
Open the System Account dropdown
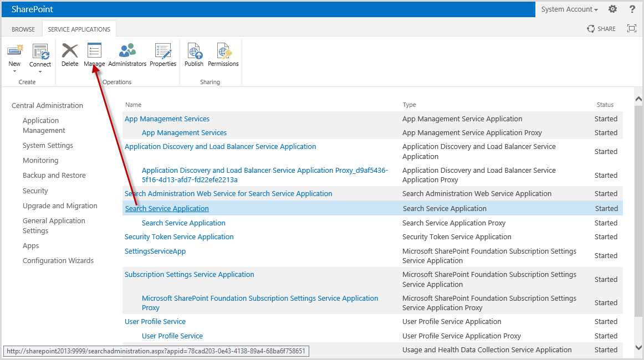[x=569, y=9]
